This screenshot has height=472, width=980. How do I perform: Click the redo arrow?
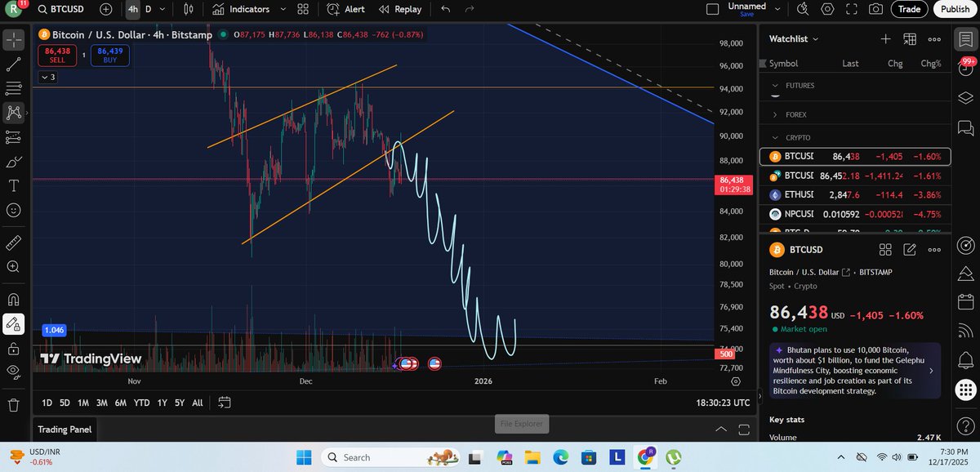click(x=470, y=9)
